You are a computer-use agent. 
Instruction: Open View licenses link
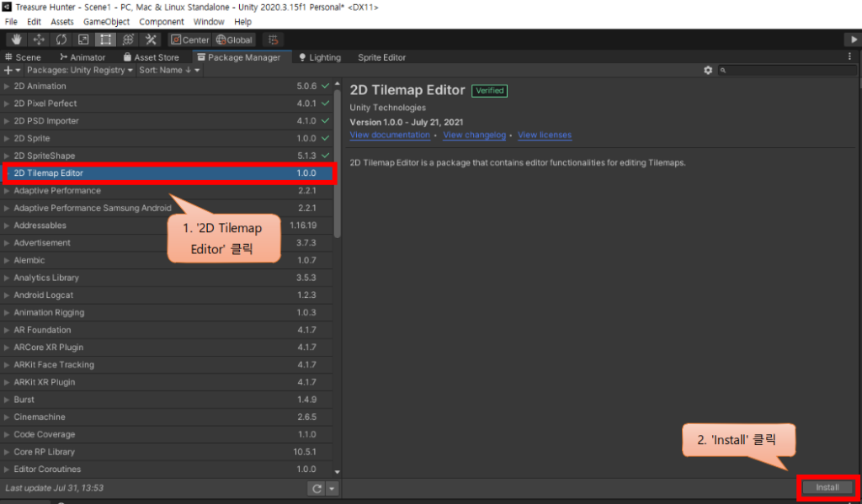click(x=545, y=135)
